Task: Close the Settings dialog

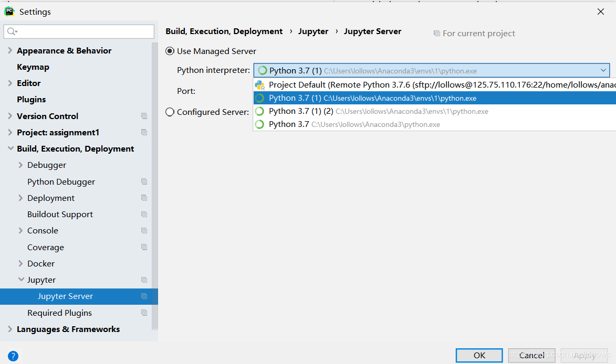Action: 600,12
